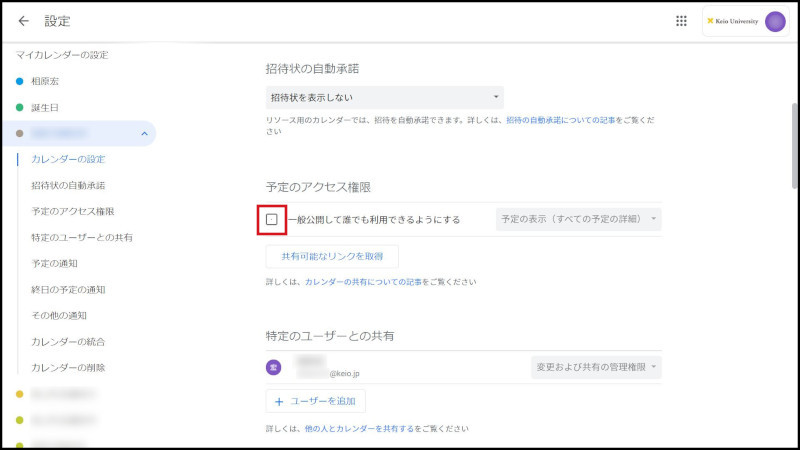
Task: Select 予定のアクセス権限 in the sidebar
Action: tap(73, 211)
